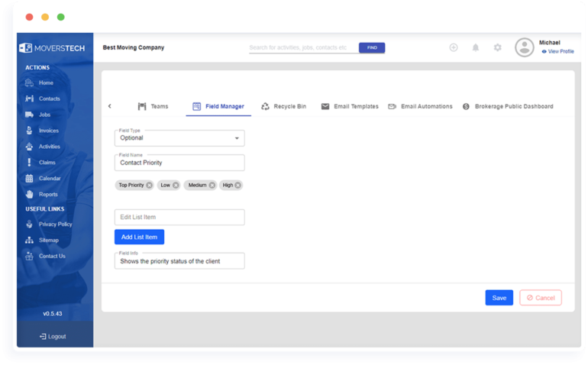588x365 pixels.
Task: Click the plus add icon in header
Action: [x=454, y=47]
